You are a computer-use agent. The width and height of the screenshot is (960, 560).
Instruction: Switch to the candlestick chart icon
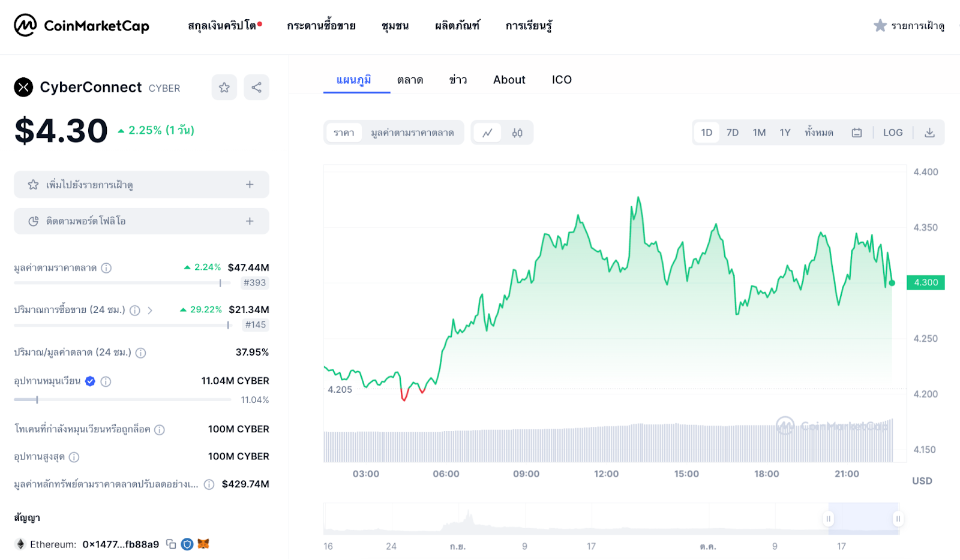(x=517, y=133)
